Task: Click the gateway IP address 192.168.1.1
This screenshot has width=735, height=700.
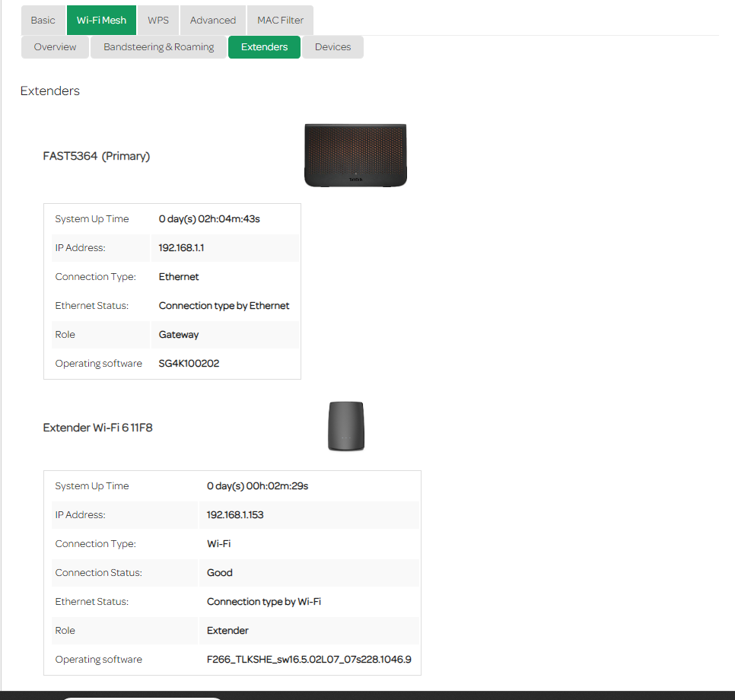Action: (181, 247)
